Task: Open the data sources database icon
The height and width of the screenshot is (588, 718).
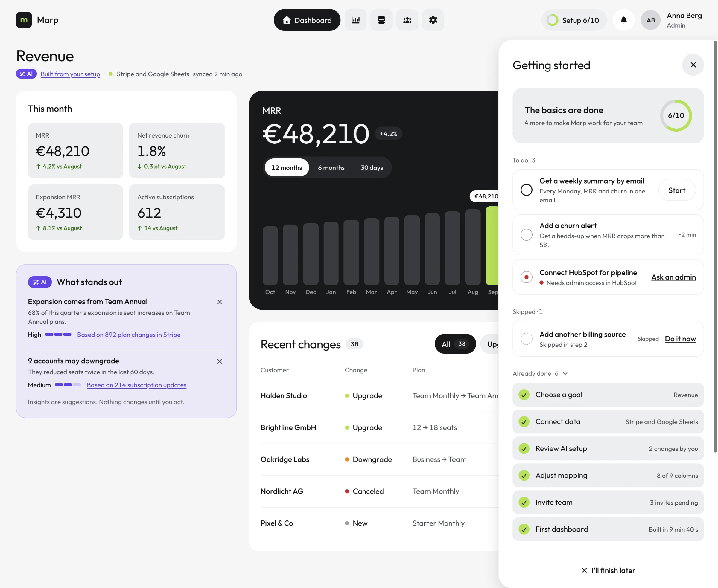Action: click(381, 20)
